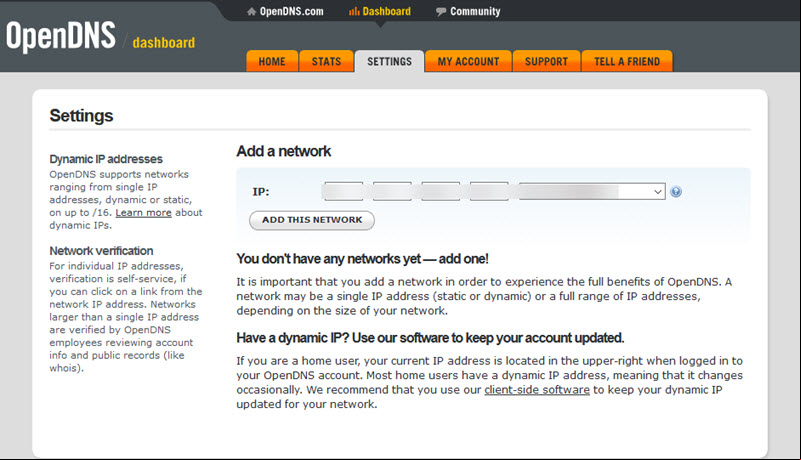Click the third IP octet field
The height and width of the screenshot is (460, 801).
click(440, 191)
